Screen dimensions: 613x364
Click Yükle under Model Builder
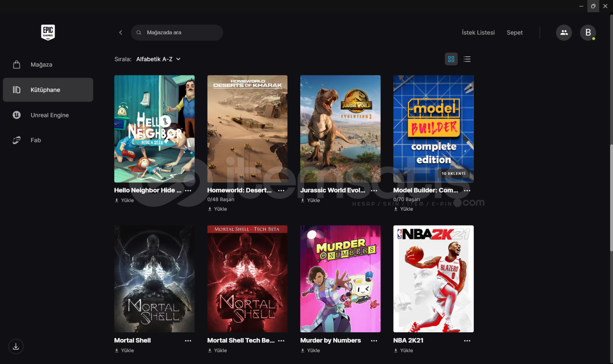click(x=403, y=209)
